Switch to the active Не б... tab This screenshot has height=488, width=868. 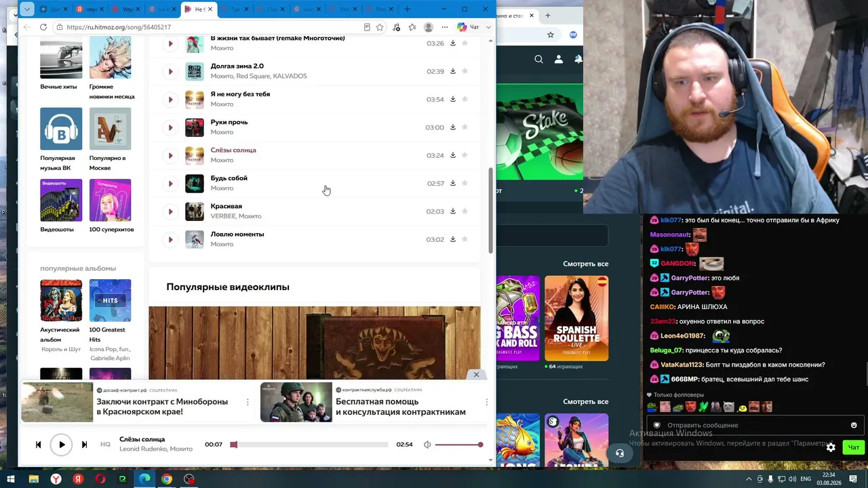199,9
